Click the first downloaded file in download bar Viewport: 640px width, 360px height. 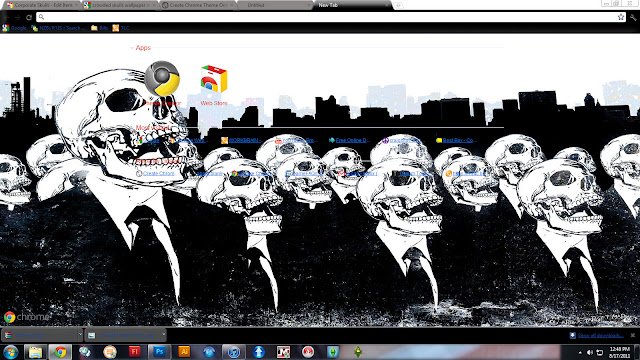[39, 335]
